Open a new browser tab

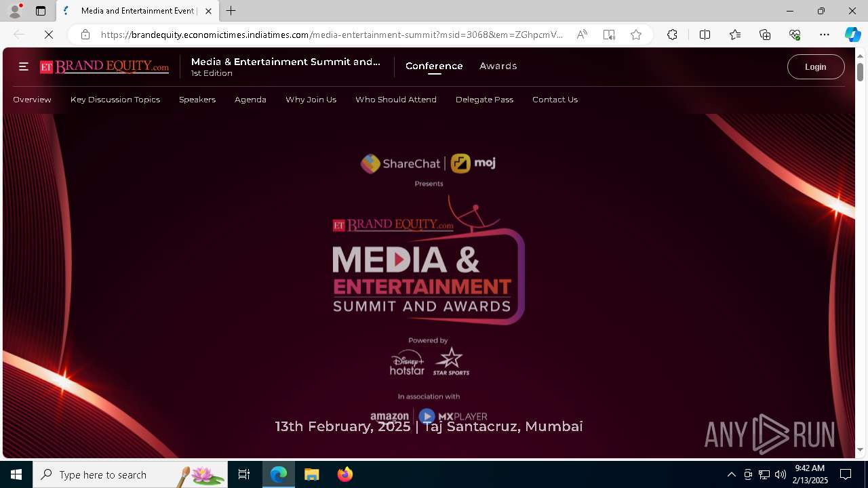(231, 11)
